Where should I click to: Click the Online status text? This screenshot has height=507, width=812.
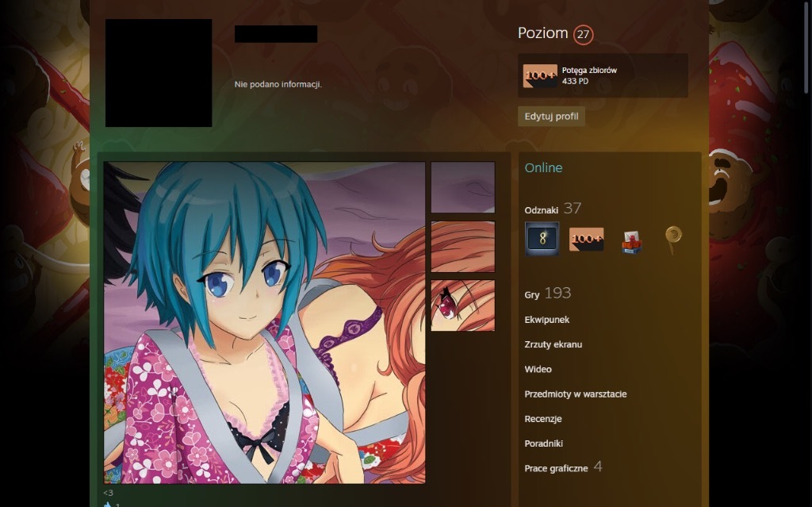pyautogui.click(x=543, y=167)
